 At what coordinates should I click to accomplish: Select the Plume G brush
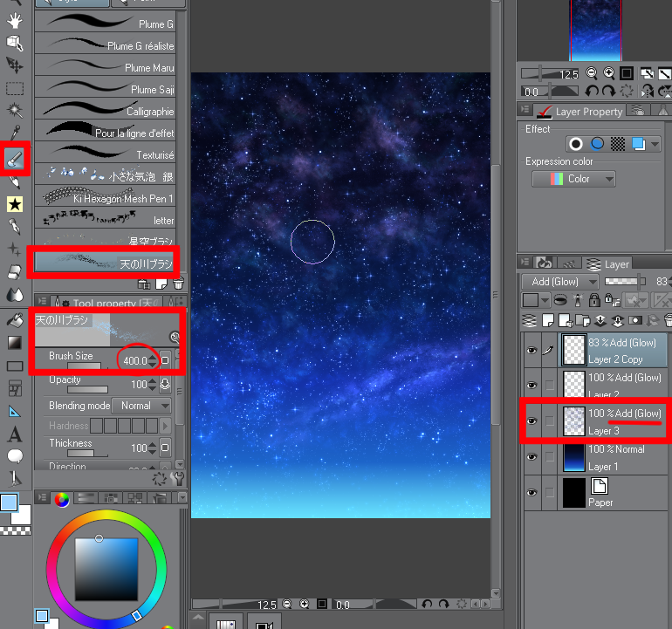tap(105, 22)
